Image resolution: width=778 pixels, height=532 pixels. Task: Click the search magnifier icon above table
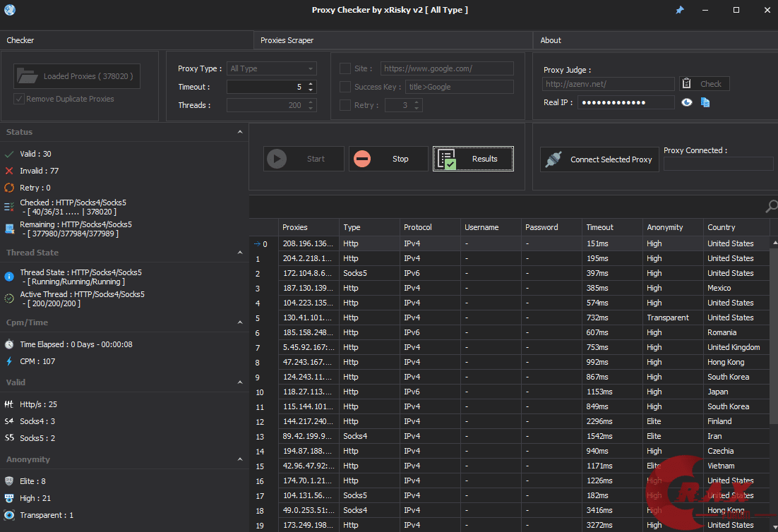771,207
